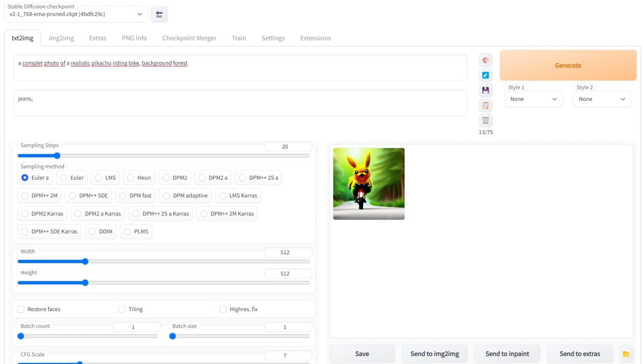Image resolution: width=642 pixels, height=364 pixels.
Task: Open the Settings tab
Action: (273, 38)
